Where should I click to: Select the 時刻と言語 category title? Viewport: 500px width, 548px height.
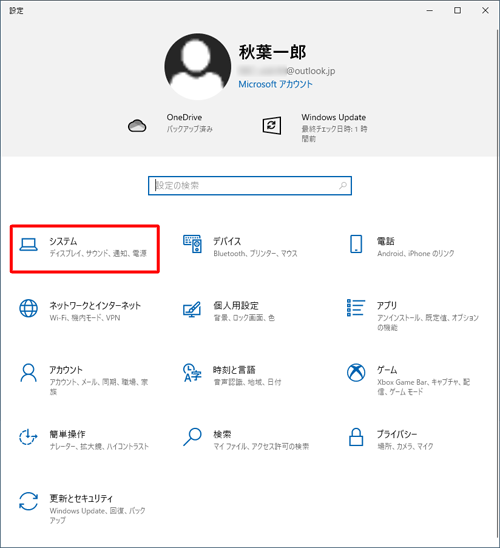[x=234, y=370]
